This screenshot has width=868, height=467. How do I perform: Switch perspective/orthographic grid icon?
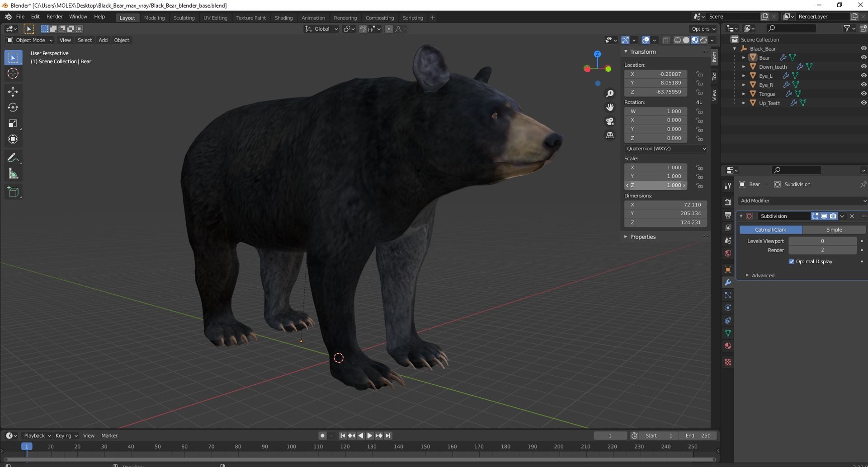610,135
